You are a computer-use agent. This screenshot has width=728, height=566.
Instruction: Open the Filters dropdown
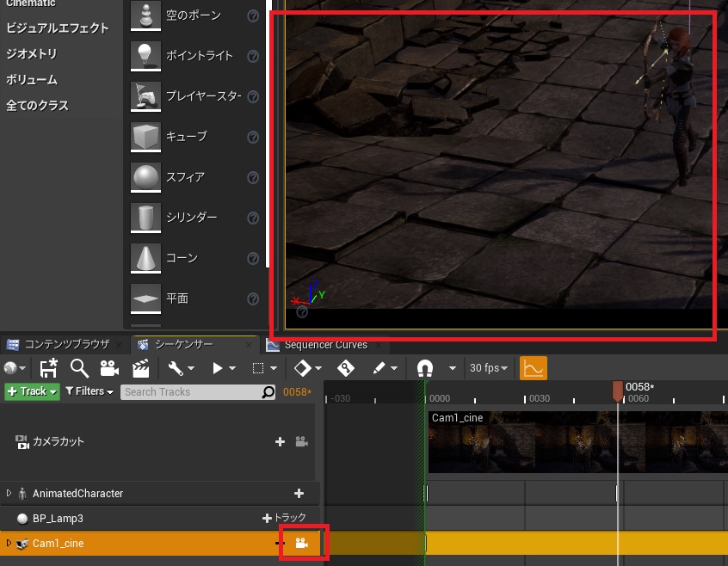point(89,391)
